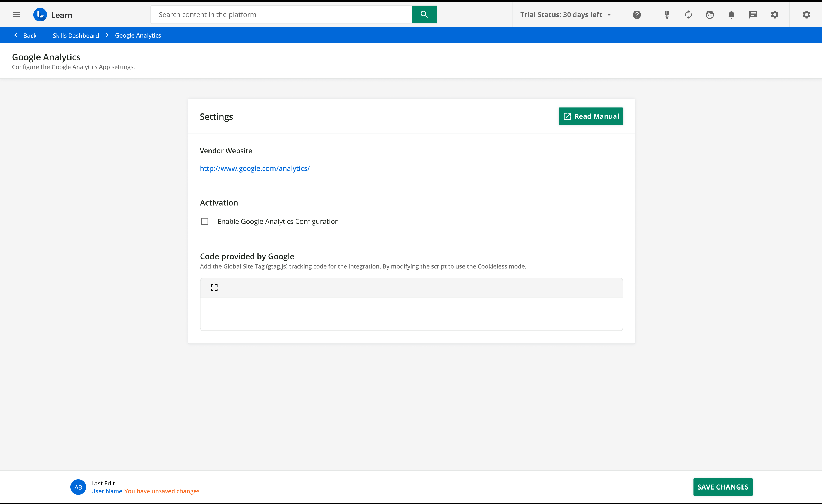The image size is (822, 504).
Task: Click inside the Google code text area
Action: click(x=411, y=314)
